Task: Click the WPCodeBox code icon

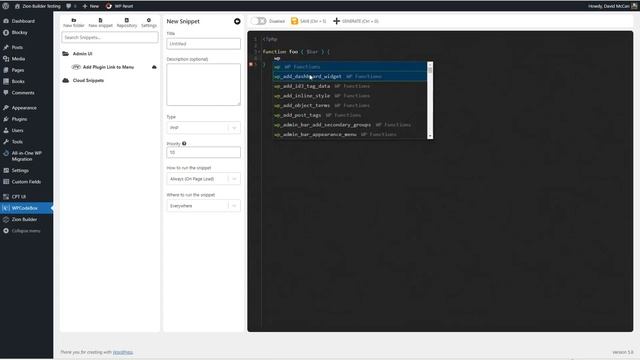Action: [6, 208]
